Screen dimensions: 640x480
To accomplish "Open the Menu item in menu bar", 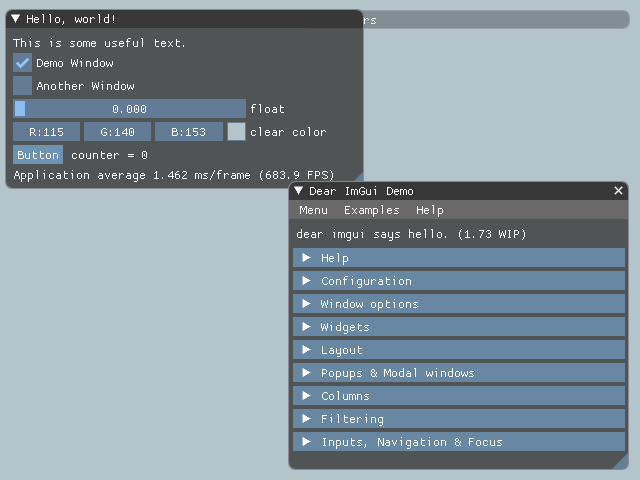I will point(313,210).
